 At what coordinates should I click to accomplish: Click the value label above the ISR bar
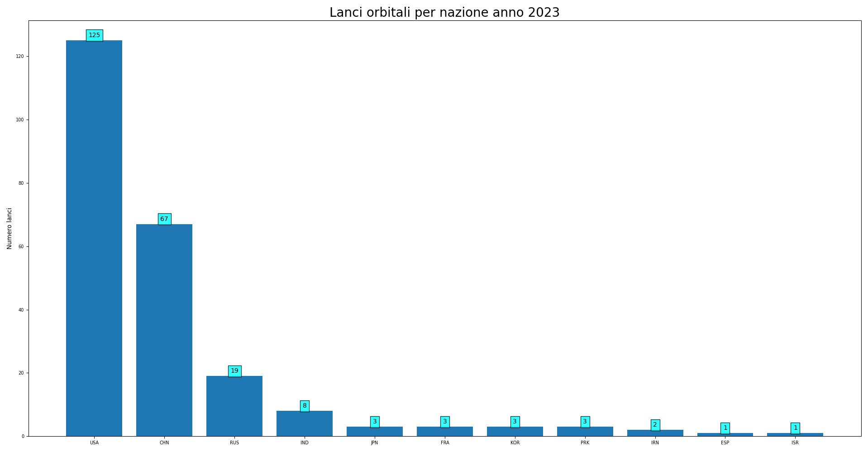(795, 428)
